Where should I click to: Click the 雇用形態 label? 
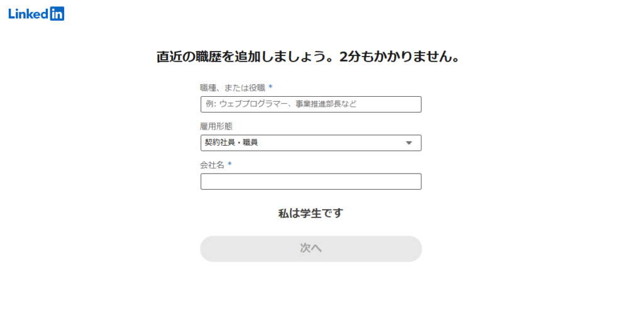pos(216,126)
